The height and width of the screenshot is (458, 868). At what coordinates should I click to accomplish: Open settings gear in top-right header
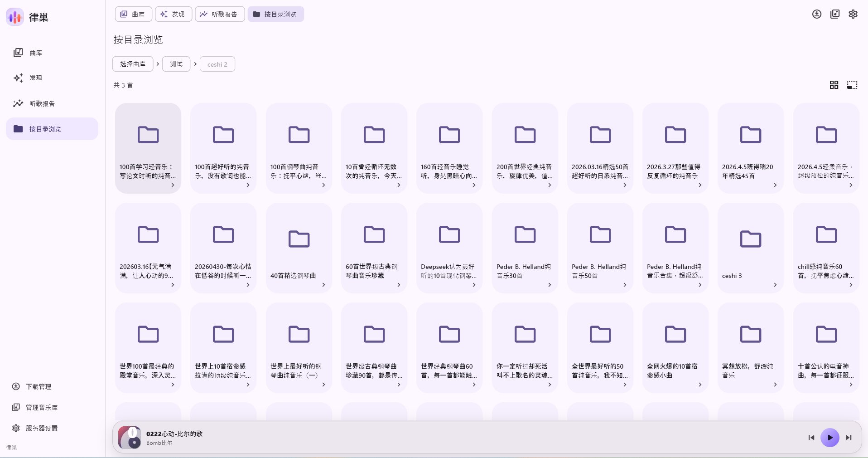[853, 14]
